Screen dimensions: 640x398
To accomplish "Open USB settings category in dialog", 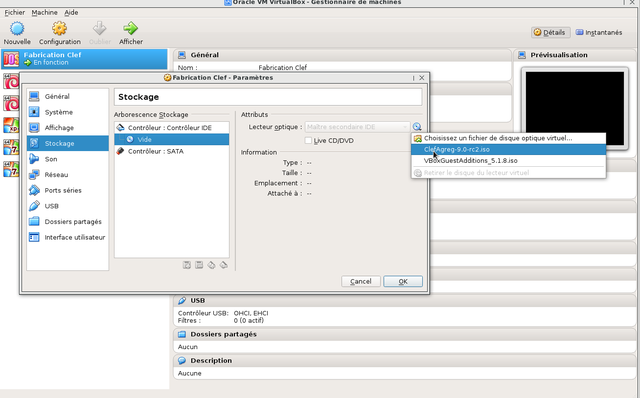I will (x=68, y=206).
